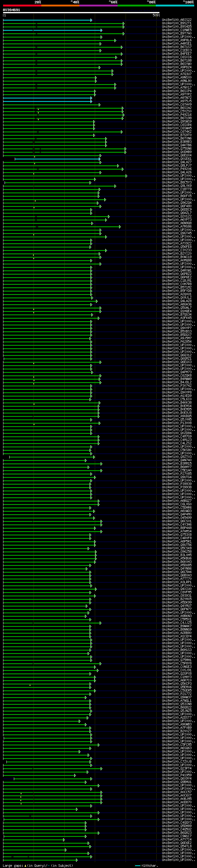Select subject UniRef100_C1BJM1
This screenshot has width=197, height=868.
tap(177, 280)
